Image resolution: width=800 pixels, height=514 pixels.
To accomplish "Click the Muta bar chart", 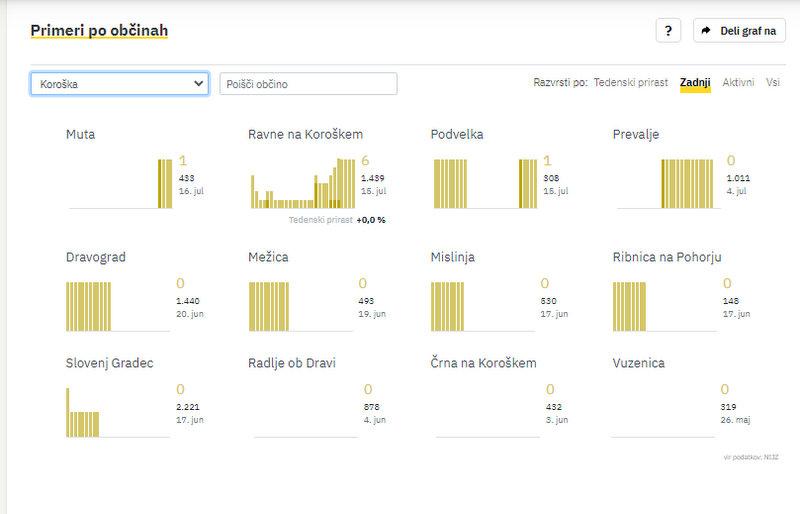I will coord(120,184).
